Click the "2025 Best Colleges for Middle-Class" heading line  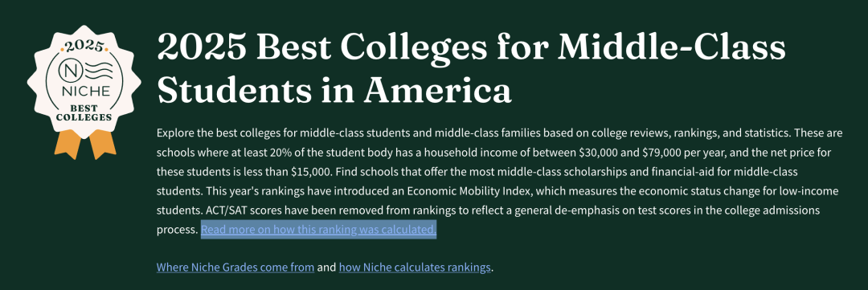pos(471,47)
